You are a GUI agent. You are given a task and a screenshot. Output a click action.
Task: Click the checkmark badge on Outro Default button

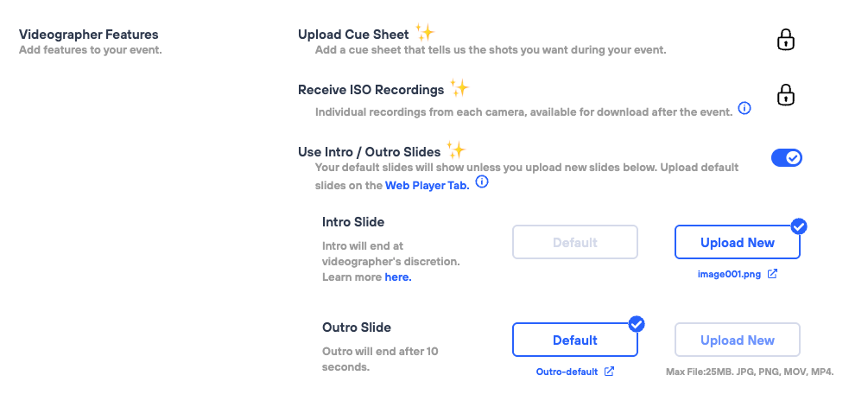pos(637,324)
